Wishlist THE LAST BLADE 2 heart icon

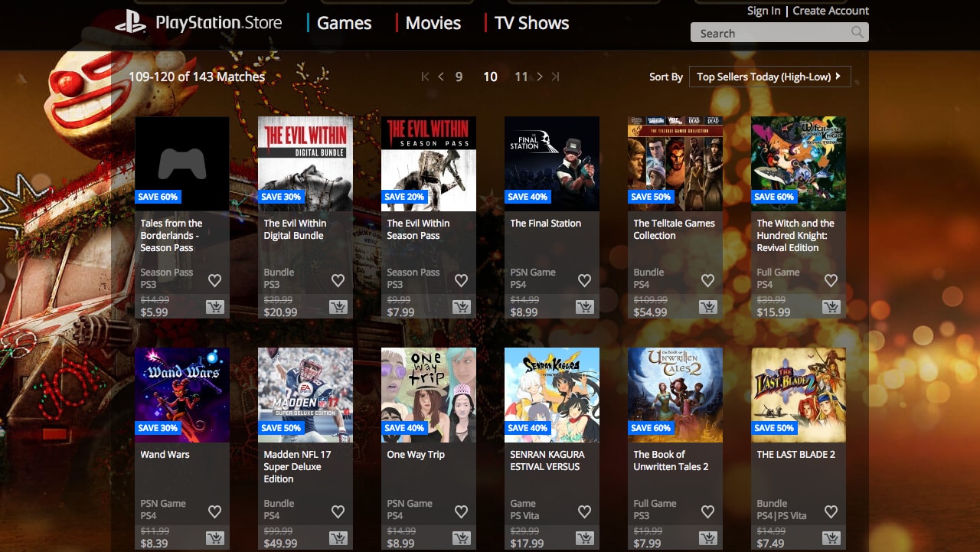pos(831,512)
